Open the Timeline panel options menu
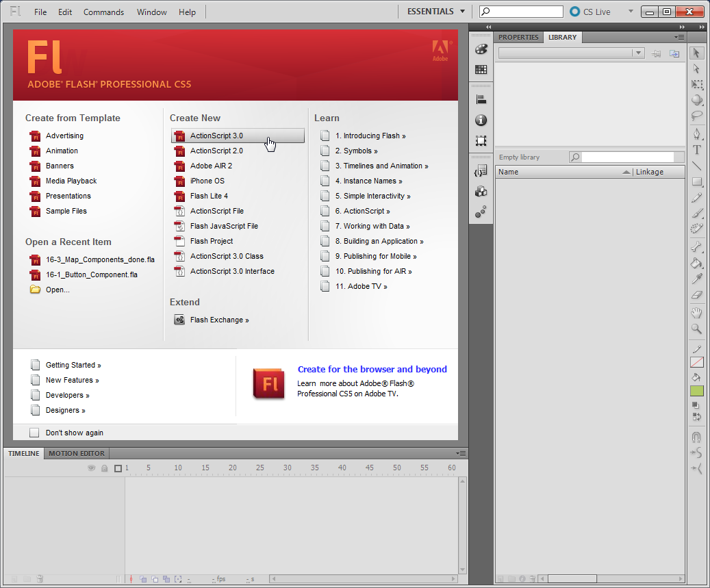 (461, 453)
